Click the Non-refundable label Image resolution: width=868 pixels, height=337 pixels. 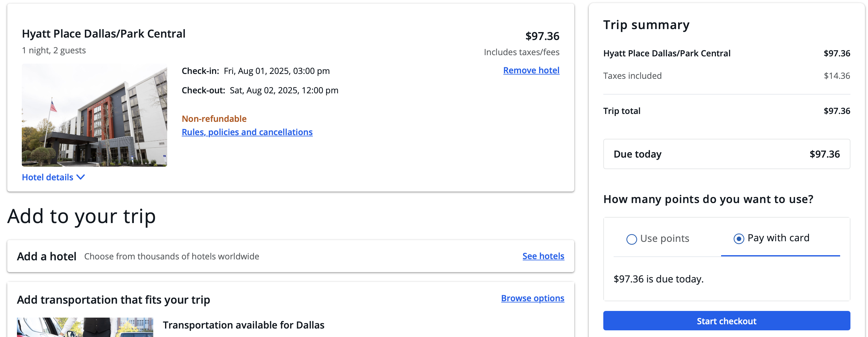coord(214,119)
